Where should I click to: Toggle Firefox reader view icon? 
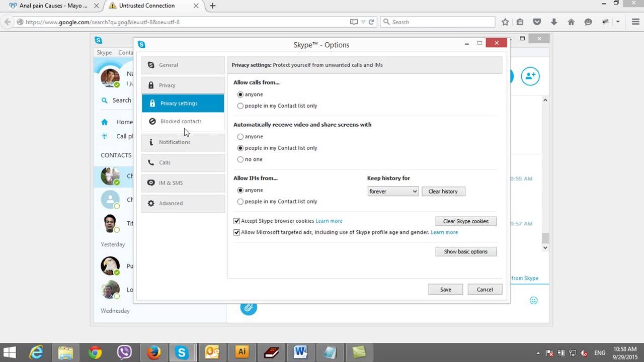pos(354,22)
